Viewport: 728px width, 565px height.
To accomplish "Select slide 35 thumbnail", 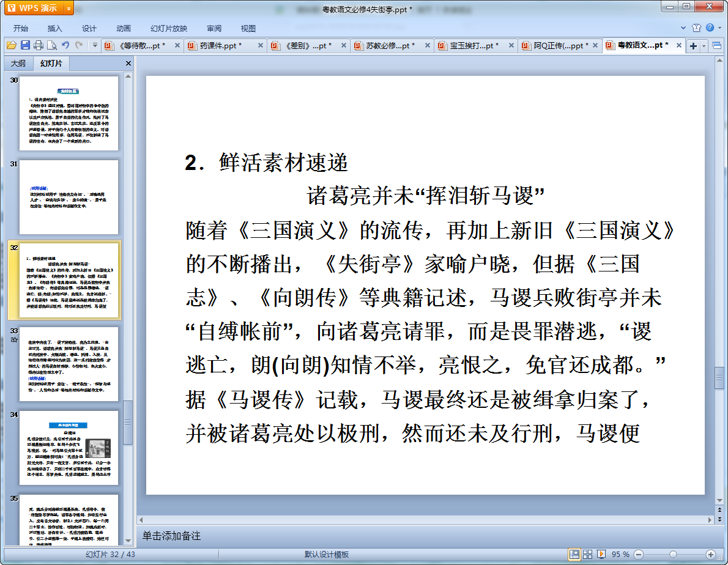I will 69,520.
